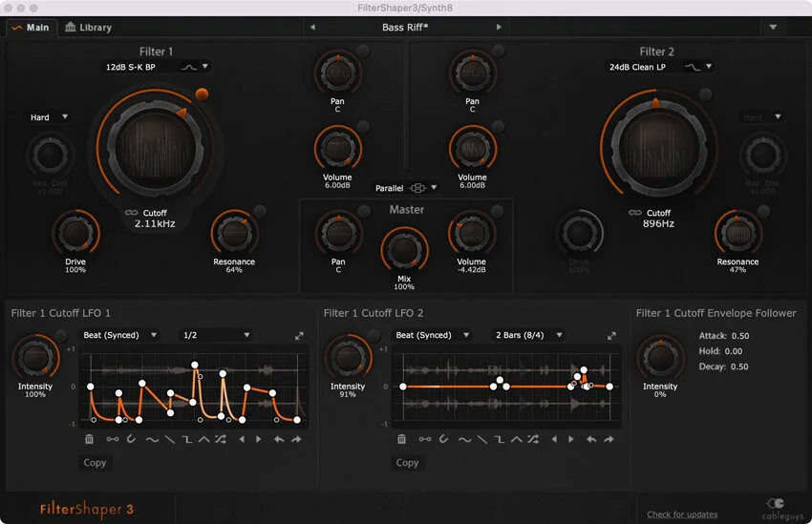Toggle the Filter 2 Pan modulation dot

coord(498,51)
